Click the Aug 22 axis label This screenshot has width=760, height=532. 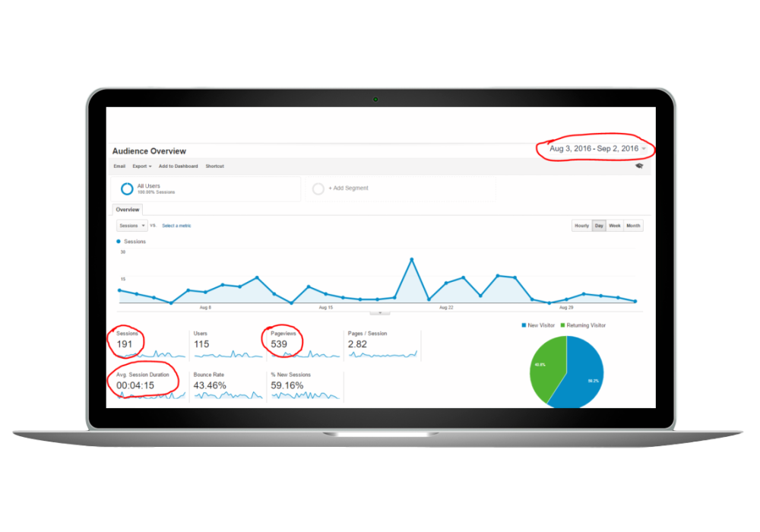click(446, 307)
